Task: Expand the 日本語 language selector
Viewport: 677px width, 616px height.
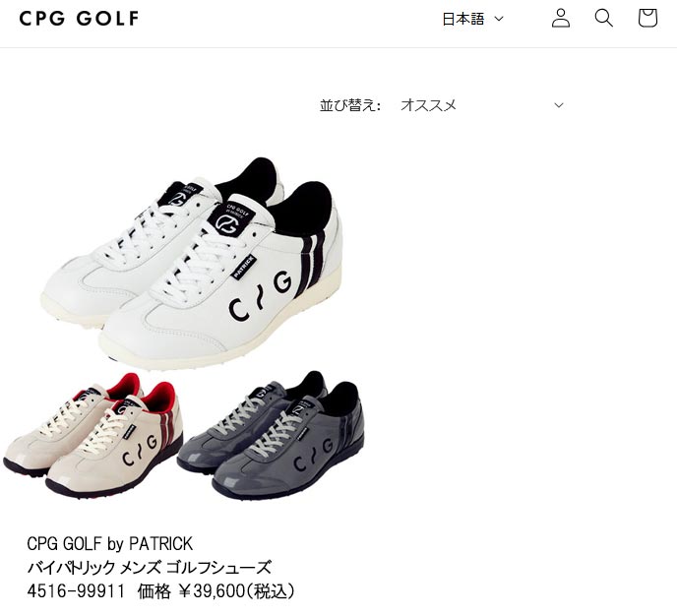Action: coord(472,19)
